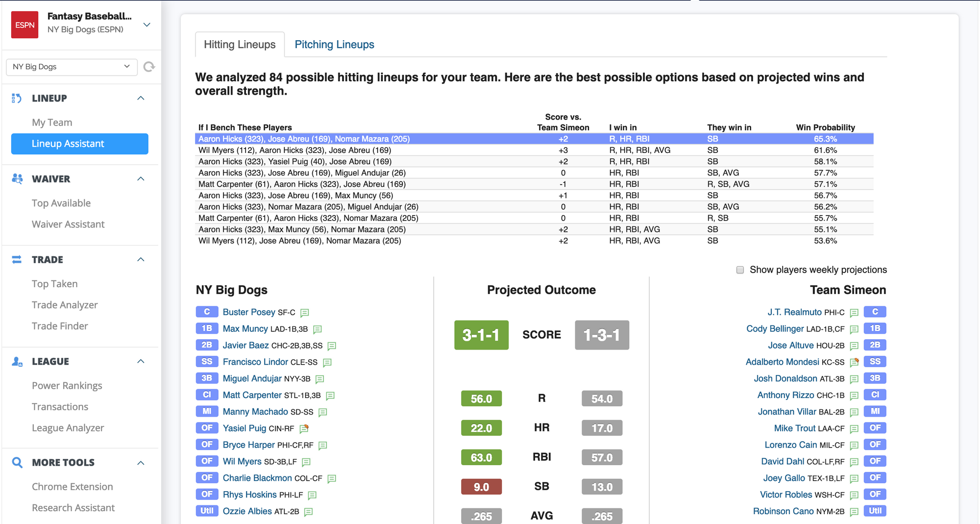Open the note icon beside Bryce Harper
980x524 pixels.
[x=323, y=446]
